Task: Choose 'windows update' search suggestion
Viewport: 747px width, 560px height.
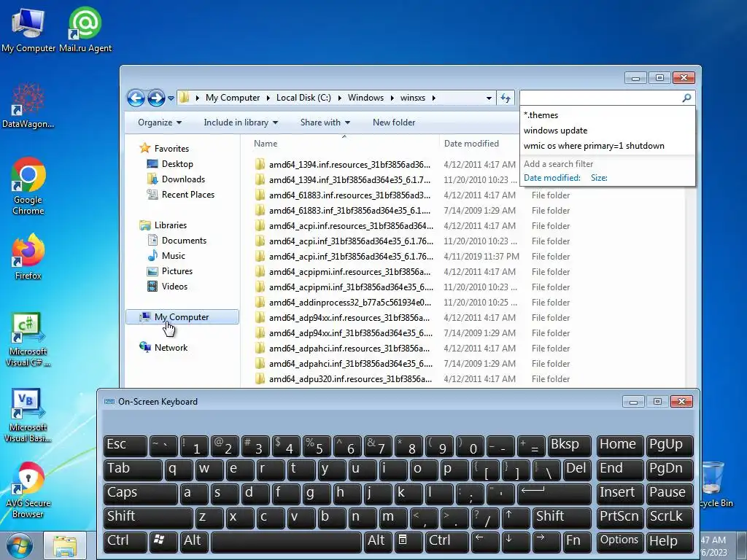Action: click(x=608, y=131)
